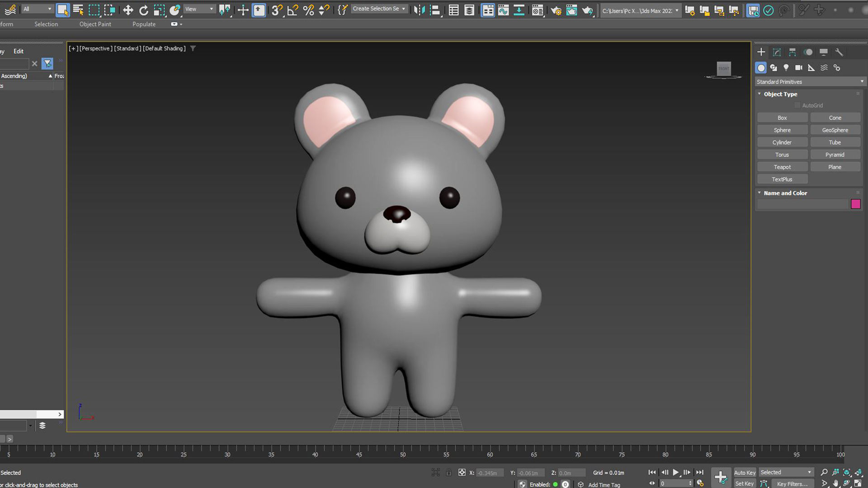
Task: Toggle the Auto Key button
Action: [745, 473]
